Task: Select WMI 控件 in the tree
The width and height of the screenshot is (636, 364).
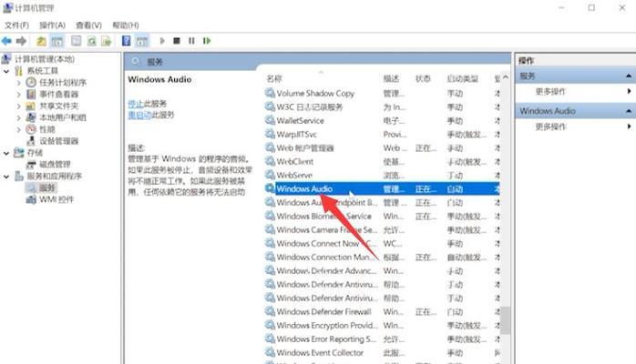Action: (x=56, y=199)
